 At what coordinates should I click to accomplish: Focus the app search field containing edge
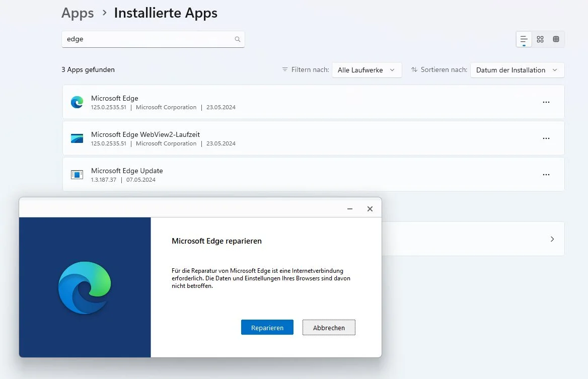pos(153,39)
